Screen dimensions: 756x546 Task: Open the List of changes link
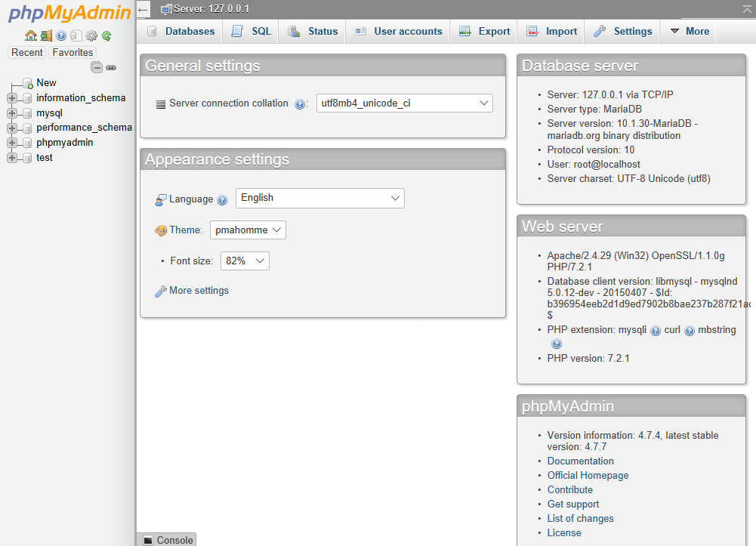pos(581,519)
